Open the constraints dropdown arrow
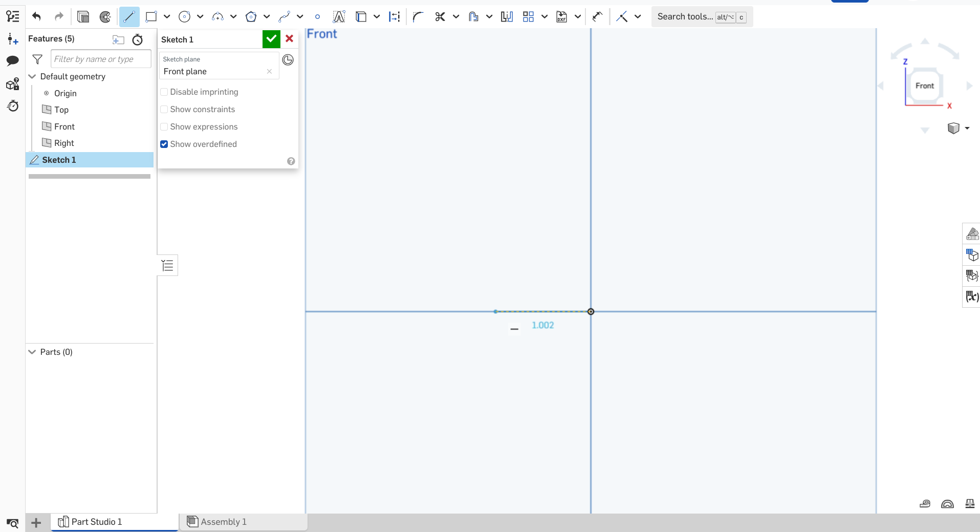980x532 pixels. point(638,17)
